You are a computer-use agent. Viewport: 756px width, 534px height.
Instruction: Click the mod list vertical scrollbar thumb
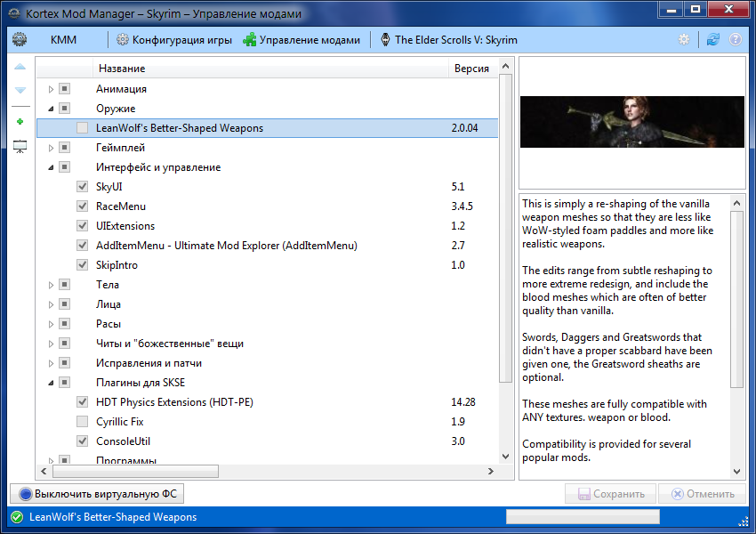pos(505,228)
